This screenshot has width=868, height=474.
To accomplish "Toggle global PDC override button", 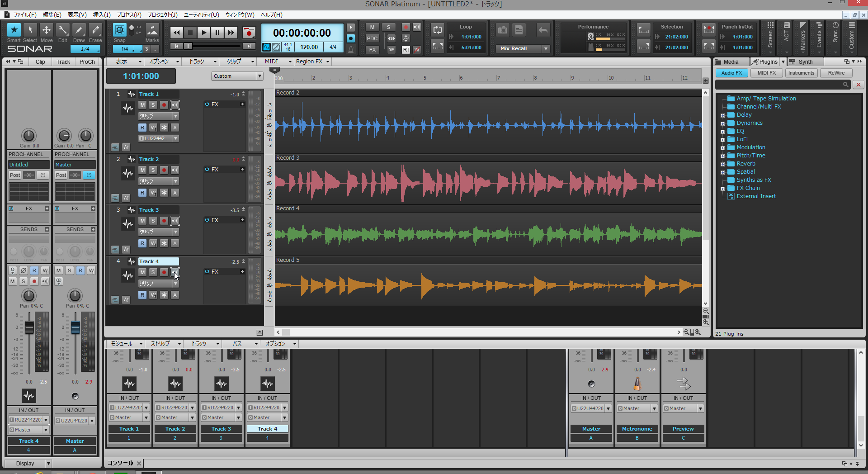I will (372, 38).
